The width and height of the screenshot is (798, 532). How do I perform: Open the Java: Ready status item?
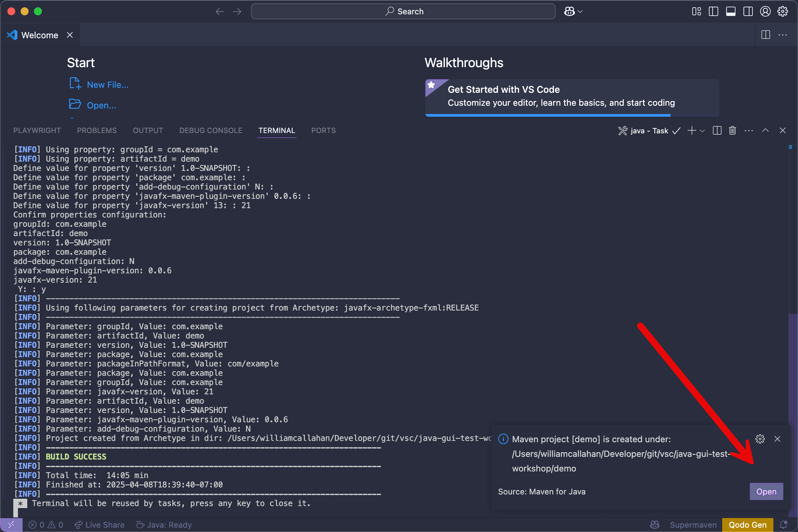click(164, 525)
